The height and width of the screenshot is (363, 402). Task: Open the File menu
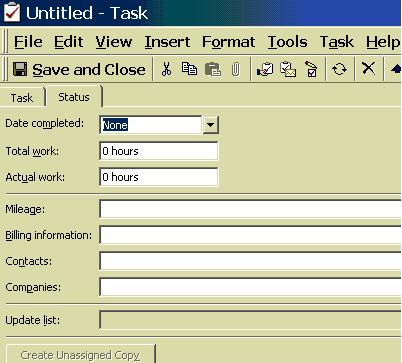[28, 42]
